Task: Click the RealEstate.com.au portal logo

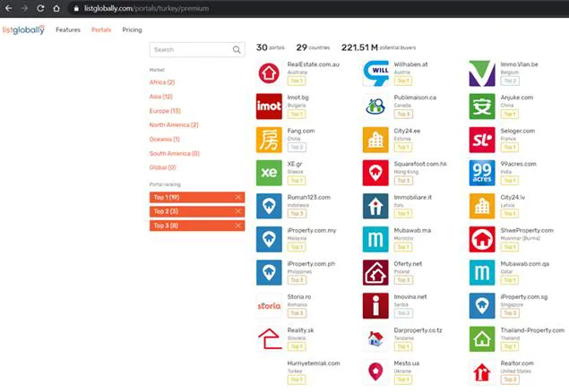Action: tap(269, 73)
